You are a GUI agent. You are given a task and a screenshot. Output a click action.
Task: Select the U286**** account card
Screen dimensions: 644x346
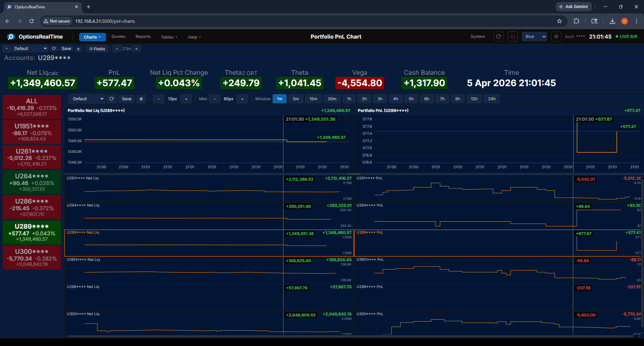coord(32,208)
